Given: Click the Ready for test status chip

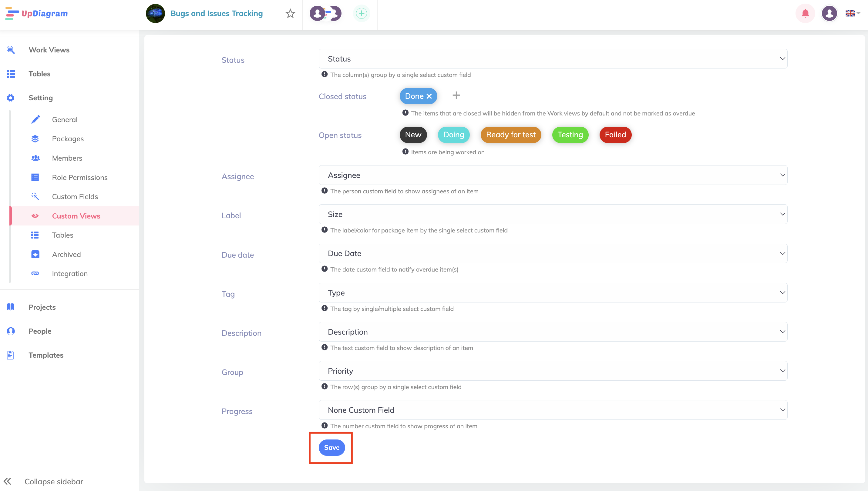Looking at the screenshot, I should click(x=511, y=135).
